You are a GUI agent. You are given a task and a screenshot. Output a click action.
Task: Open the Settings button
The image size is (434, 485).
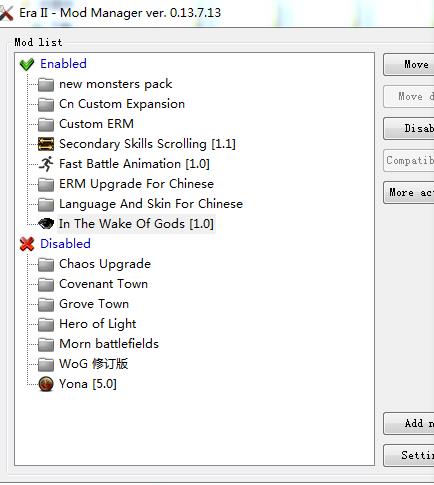(409, 455)
